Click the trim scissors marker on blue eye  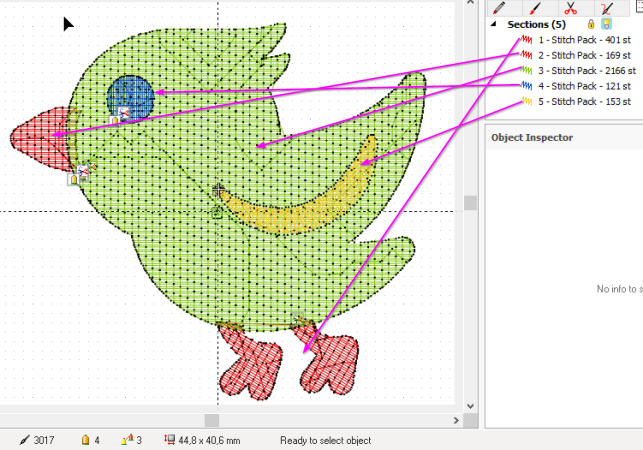(x=123, y=112)
